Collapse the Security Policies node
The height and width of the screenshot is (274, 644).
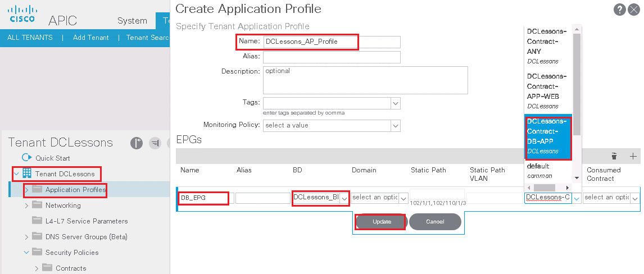[27, 252]
